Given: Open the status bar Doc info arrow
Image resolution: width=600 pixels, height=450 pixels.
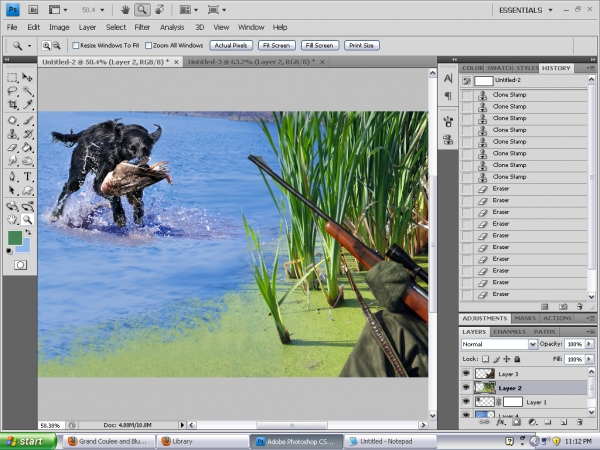Looking at the screenshot, I should point(182,425).
